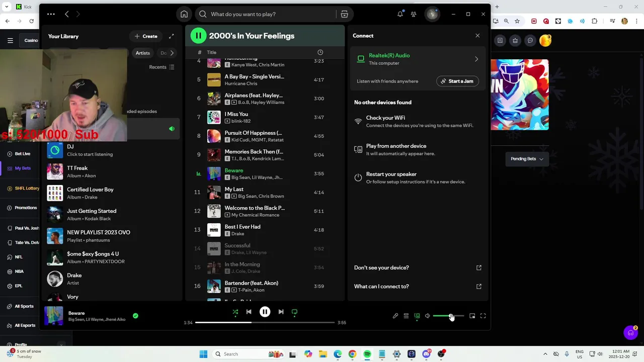The height and width of the screenshot is (362, 644).
Task: Open the miniplayer
Action: 472,316
